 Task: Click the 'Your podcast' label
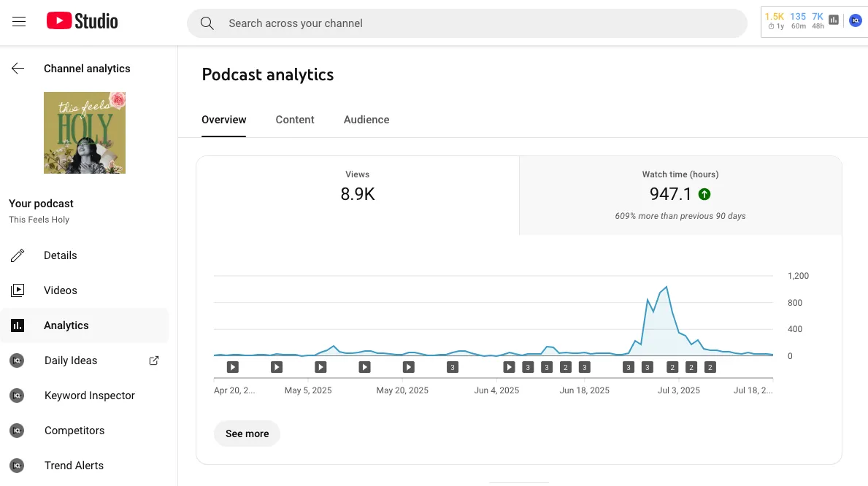(41, 204)
